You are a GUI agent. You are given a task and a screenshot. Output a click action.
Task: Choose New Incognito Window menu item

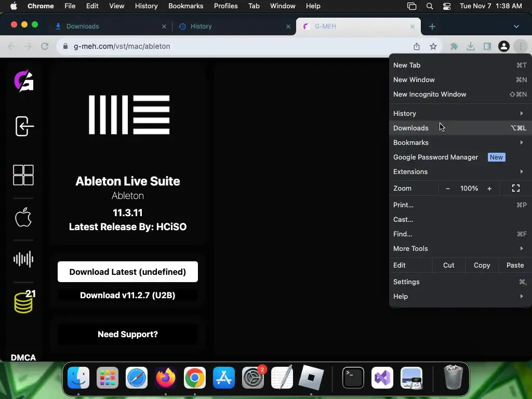(x=460, y=95)
